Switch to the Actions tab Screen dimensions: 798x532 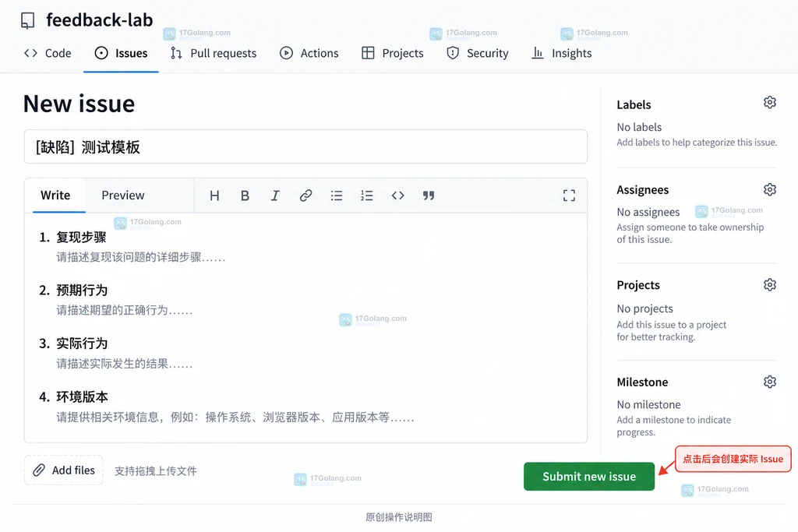(309, 54)
